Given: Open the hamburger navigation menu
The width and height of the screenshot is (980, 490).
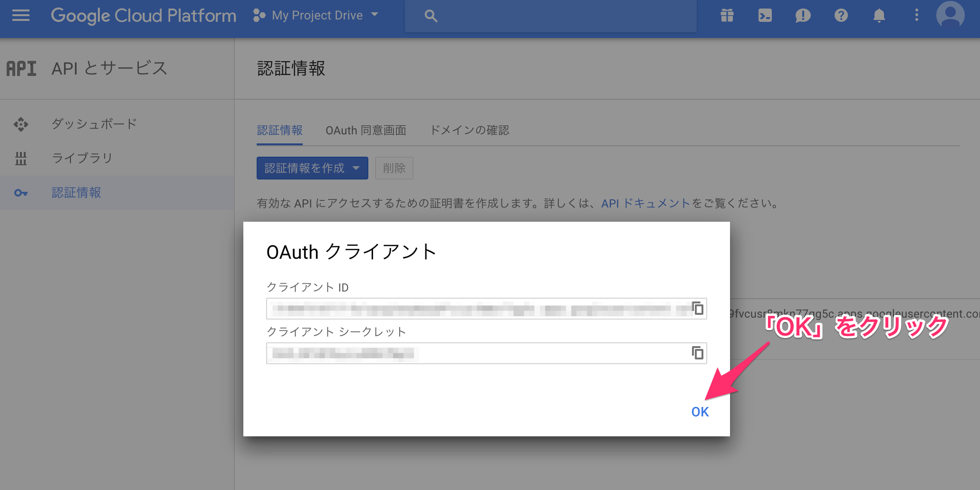Looking at the screenshot, I should click(20, 16).
